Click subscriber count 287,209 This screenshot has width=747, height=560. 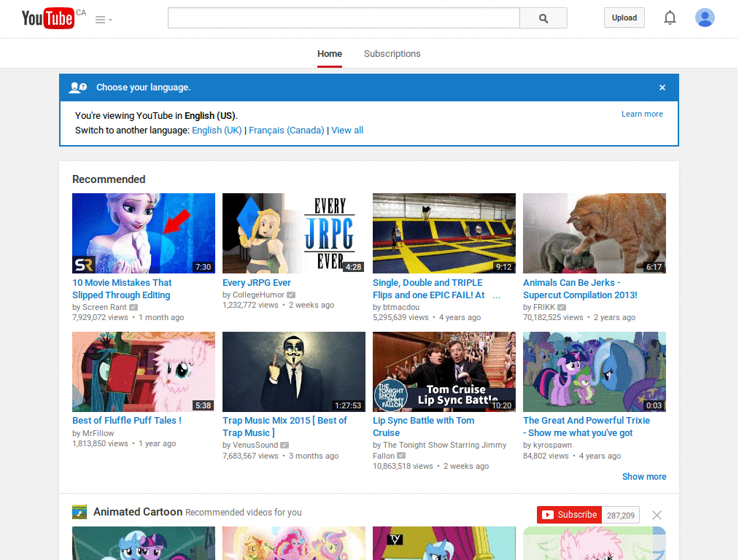pyautogui.click(x=620, y=516)
